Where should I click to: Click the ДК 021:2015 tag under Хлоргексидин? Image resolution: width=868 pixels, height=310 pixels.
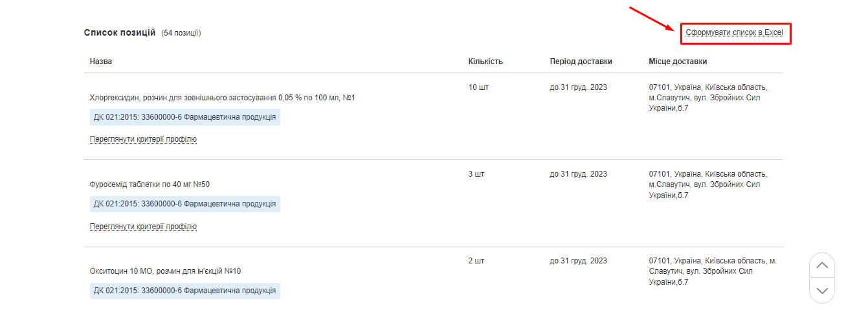tap(185, 117)
